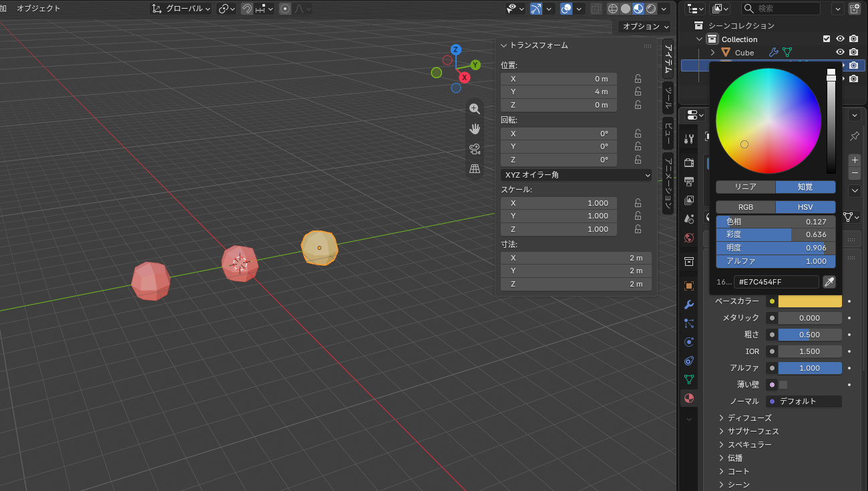Open the Tool properties tab icon

(x=689, y=138)
